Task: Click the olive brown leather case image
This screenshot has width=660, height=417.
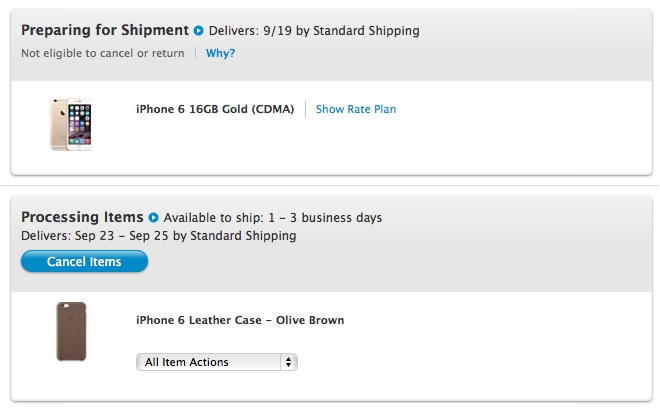Action: (x=71, y=331)
